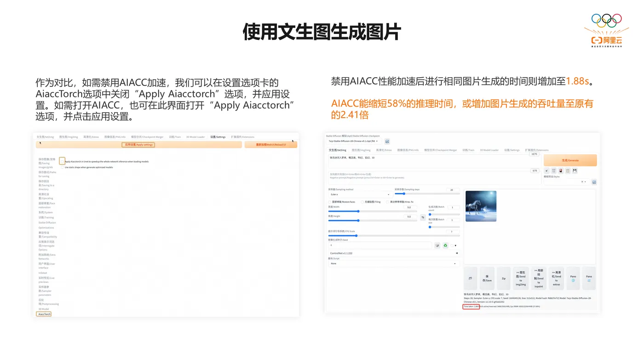The width and height of the screenshot is (644, 362).
Task: Open the Compatibility settings section
Action: (47, 234)
